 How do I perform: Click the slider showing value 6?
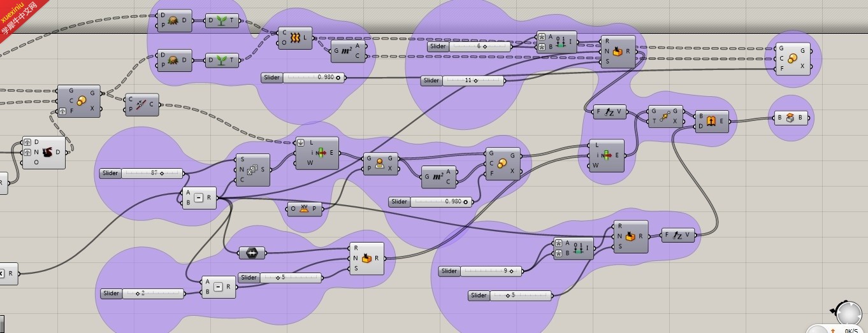(470, 46)
